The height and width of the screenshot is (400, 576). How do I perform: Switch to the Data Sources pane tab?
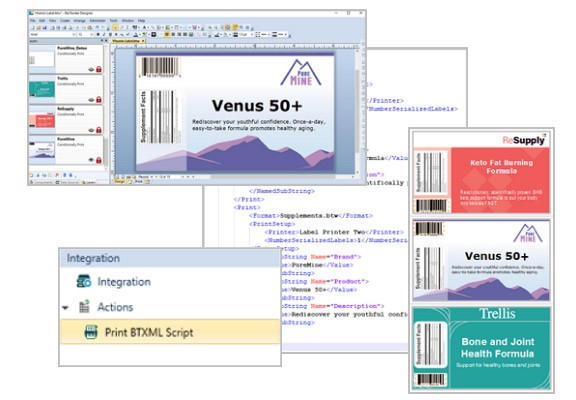coord(67,182)
